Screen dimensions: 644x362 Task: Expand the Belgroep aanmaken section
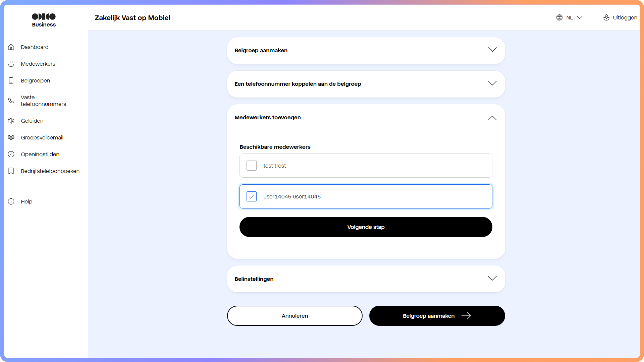pos(492,50)
